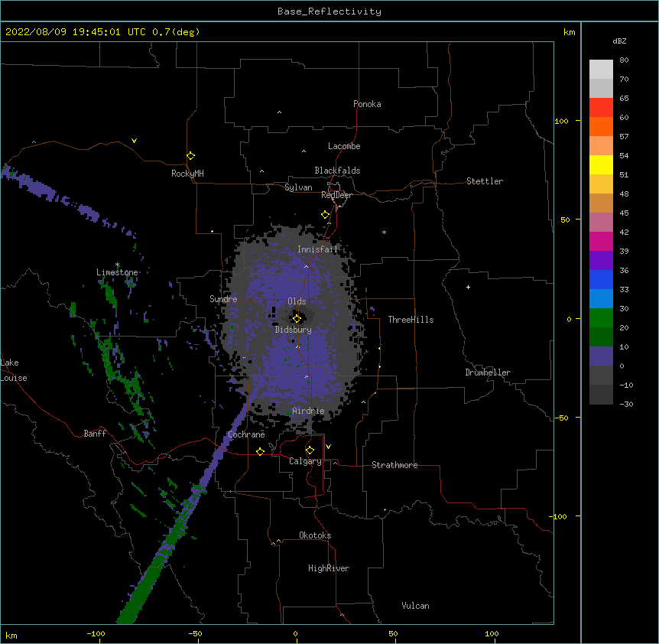Click the Banff label
This screenshot has height=644, width=659.
(95, 434)
